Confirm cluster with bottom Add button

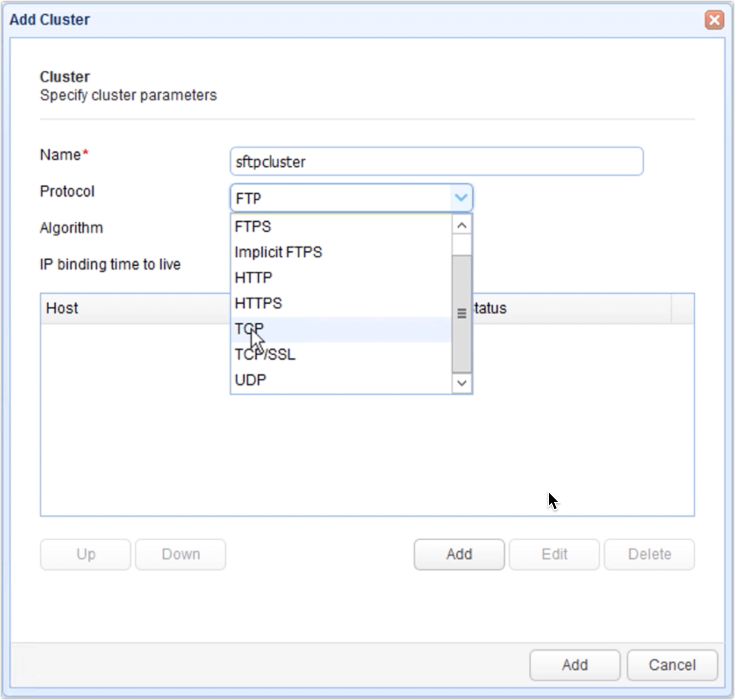[574, 665]
